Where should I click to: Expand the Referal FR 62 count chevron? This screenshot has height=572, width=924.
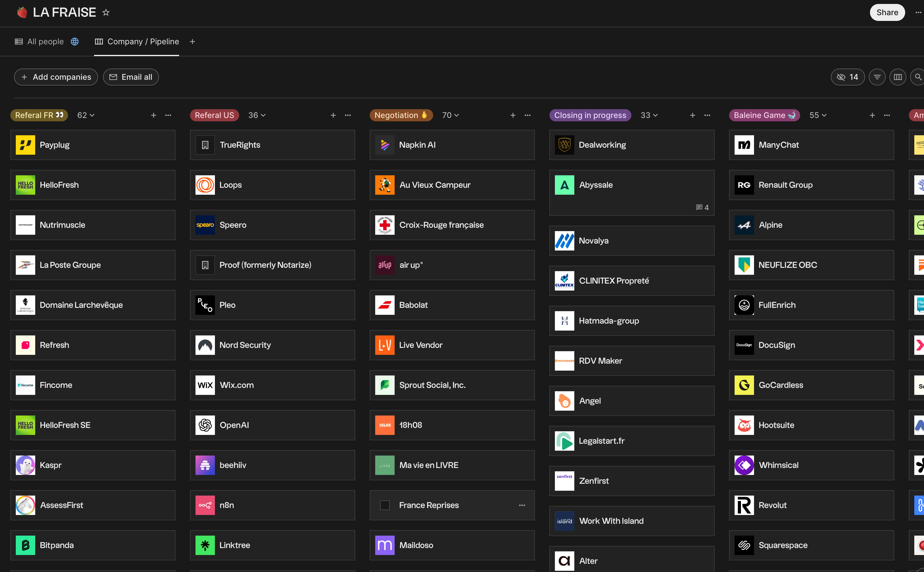click(92, 115)
